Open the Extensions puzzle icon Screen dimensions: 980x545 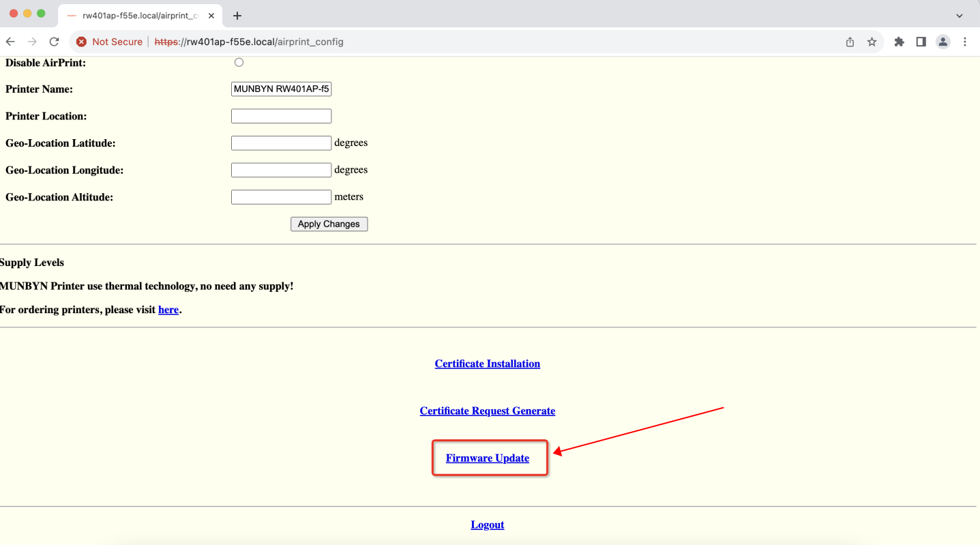point(899,42)
